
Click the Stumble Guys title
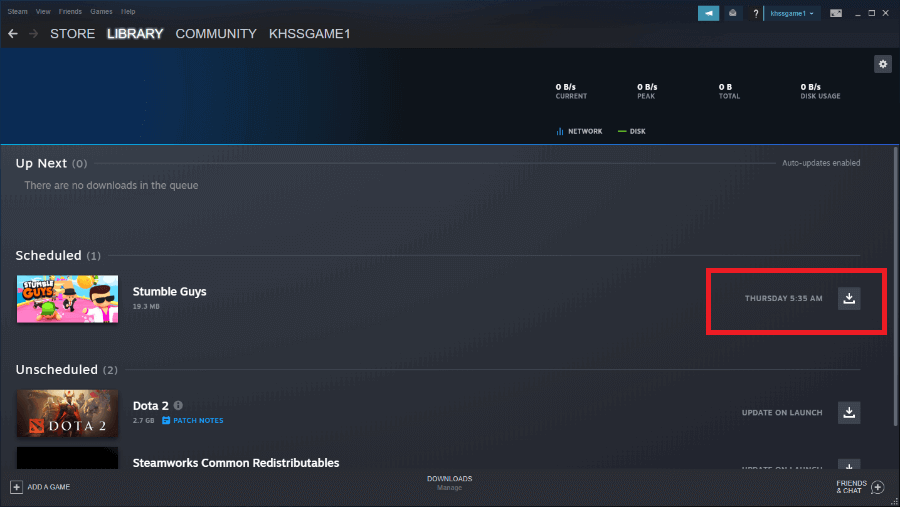click(x=169, y=291)
